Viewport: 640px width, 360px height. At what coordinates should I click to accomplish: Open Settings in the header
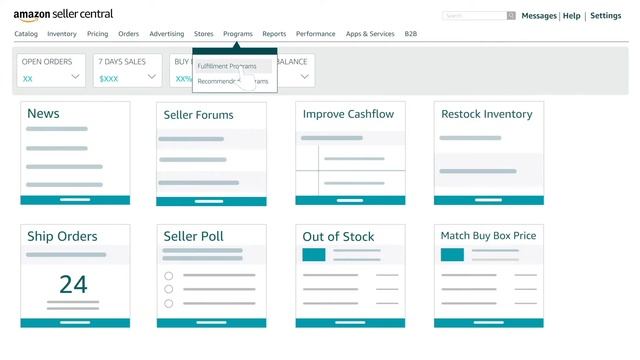(606, 16)
